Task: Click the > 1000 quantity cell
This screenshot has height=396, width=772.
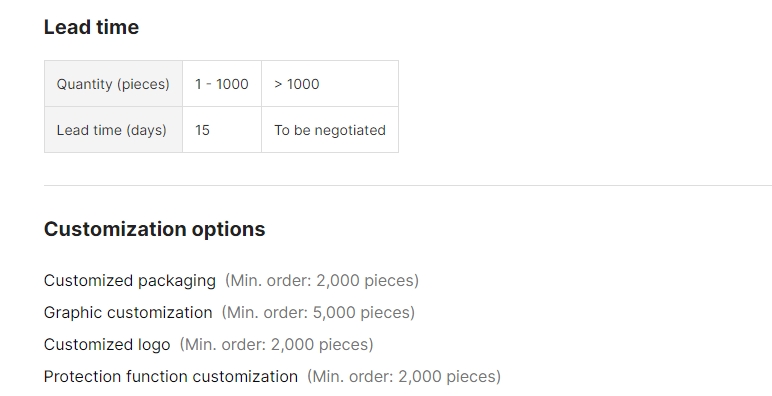Action: (x=330, y=84)
